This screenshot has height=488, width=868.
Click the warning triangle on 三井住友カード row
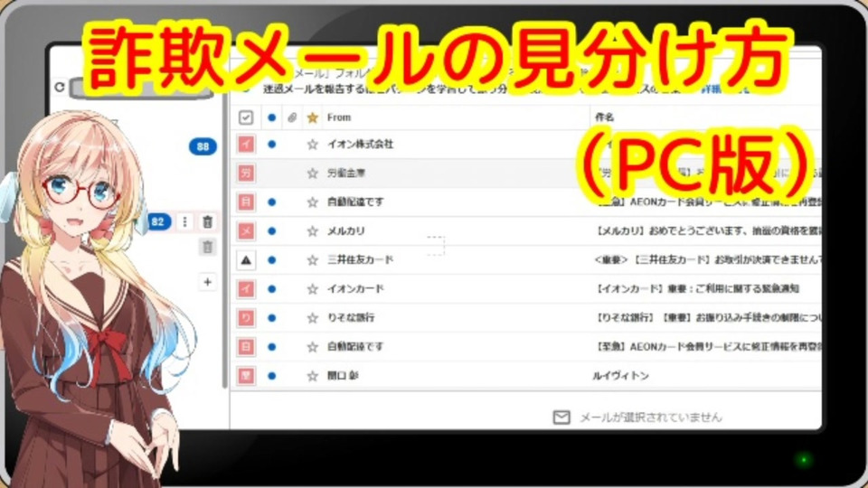point(246,260)
